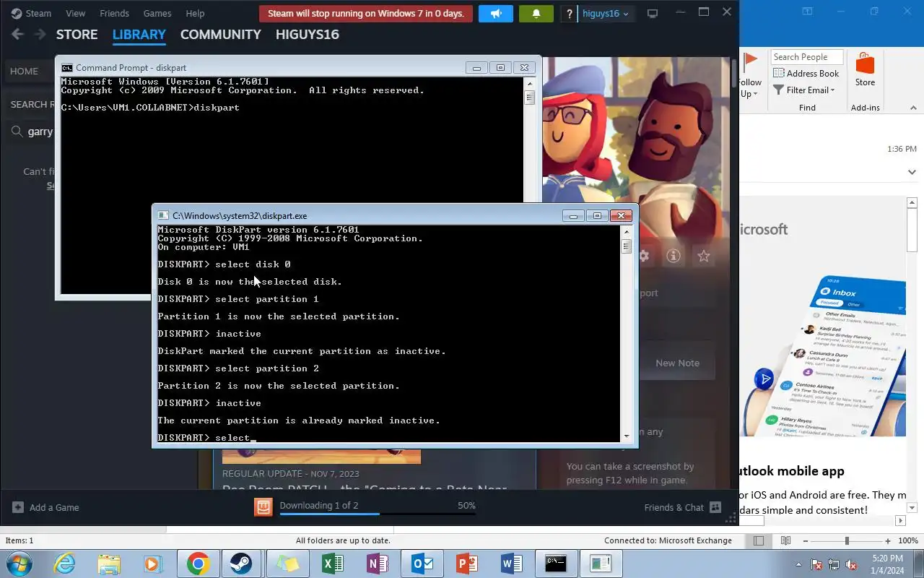The width and height of the screenshot is (924, 578).
Task: Click Add a Game in Steam
Action: click(x=54, y=507)
